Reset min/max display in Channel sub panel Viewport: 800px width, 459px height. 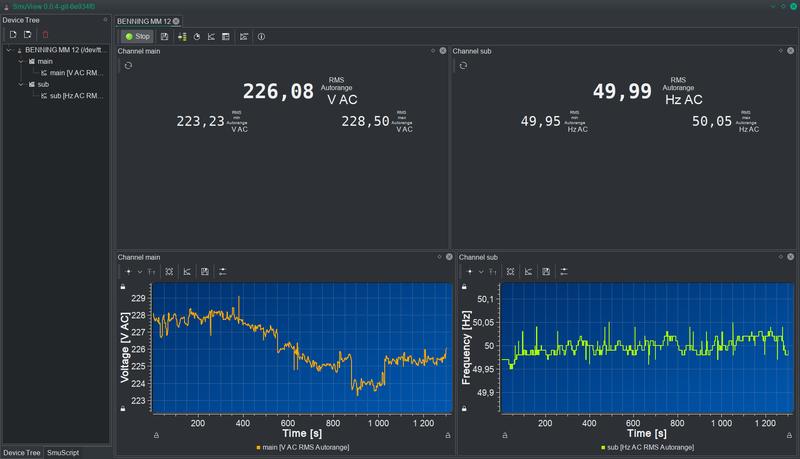463,66
